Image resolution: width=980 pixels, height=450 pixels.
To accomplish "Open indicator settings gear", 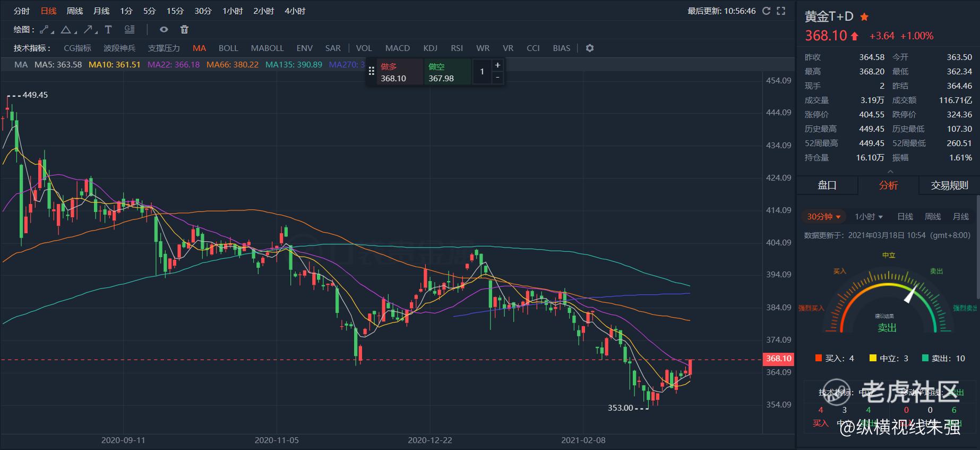I will [x=589, y=48].
